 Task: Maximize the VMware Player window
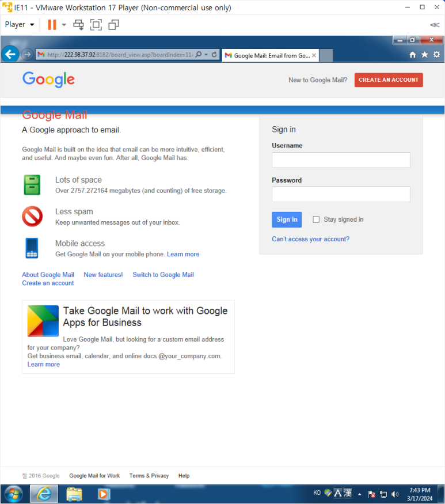422,7
